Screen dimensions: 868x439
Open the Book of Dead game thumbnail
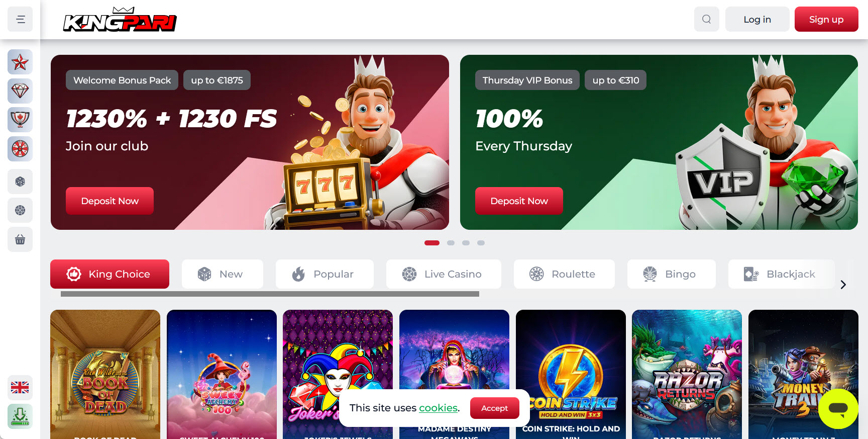105,374
